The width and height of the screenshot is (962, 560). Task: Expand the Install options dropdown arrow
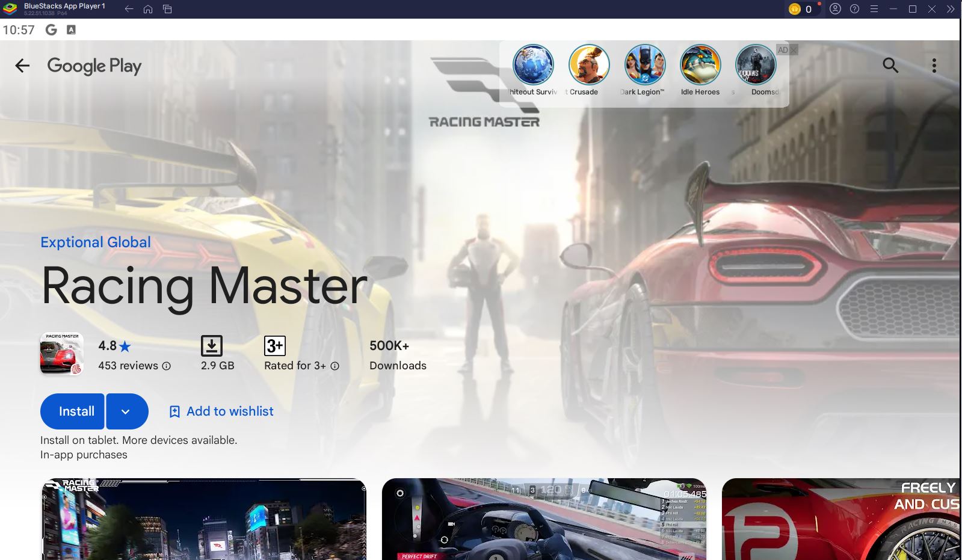coord(126,411)
